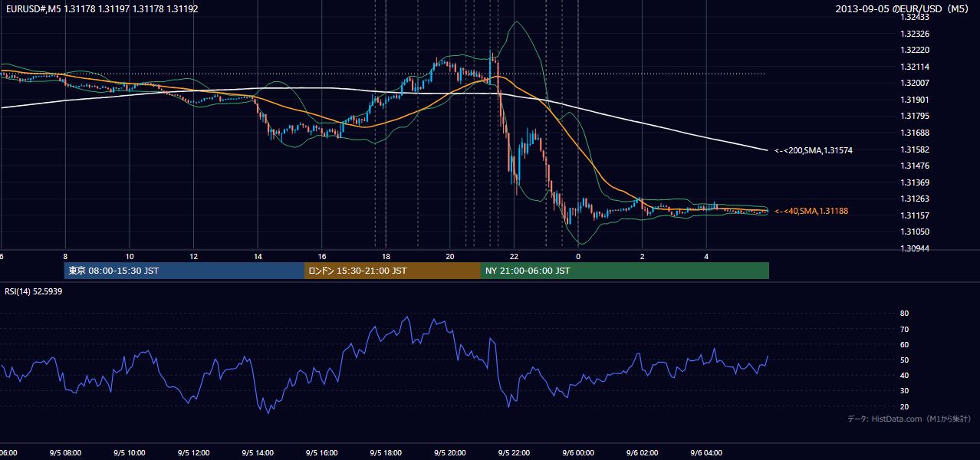The height and width of the screenshot is (460, 980).
Task: Click hour label 8 on upper time axis
Action: pos(65,256)
